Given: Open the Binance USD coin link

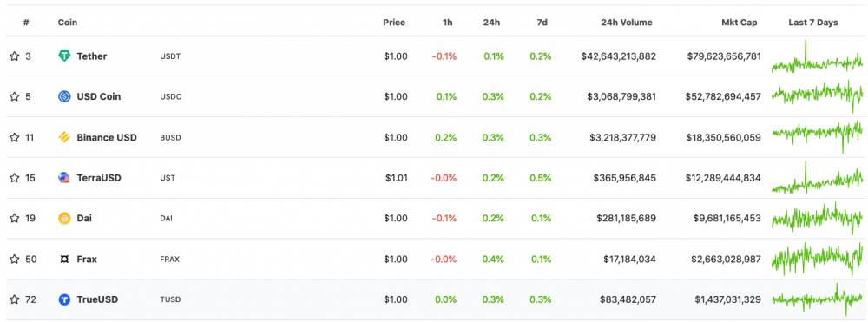Looking at the screenshot, I should 107,137.
